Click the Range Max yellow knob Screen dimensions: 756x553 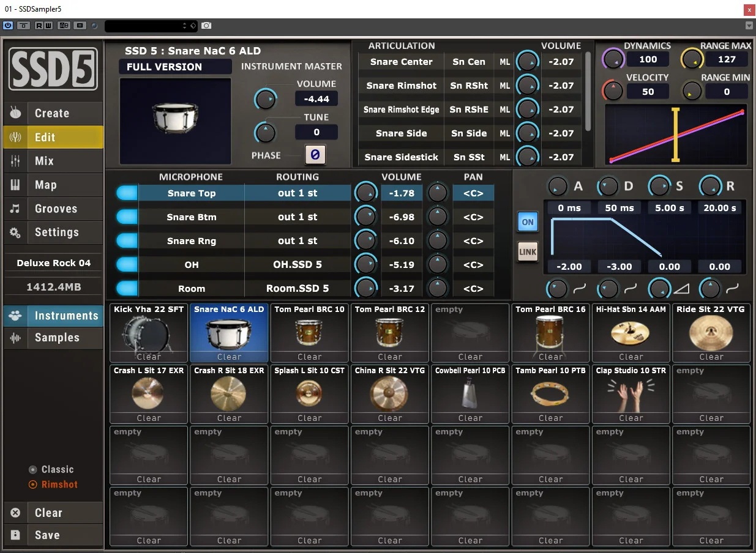pos(692,59)
